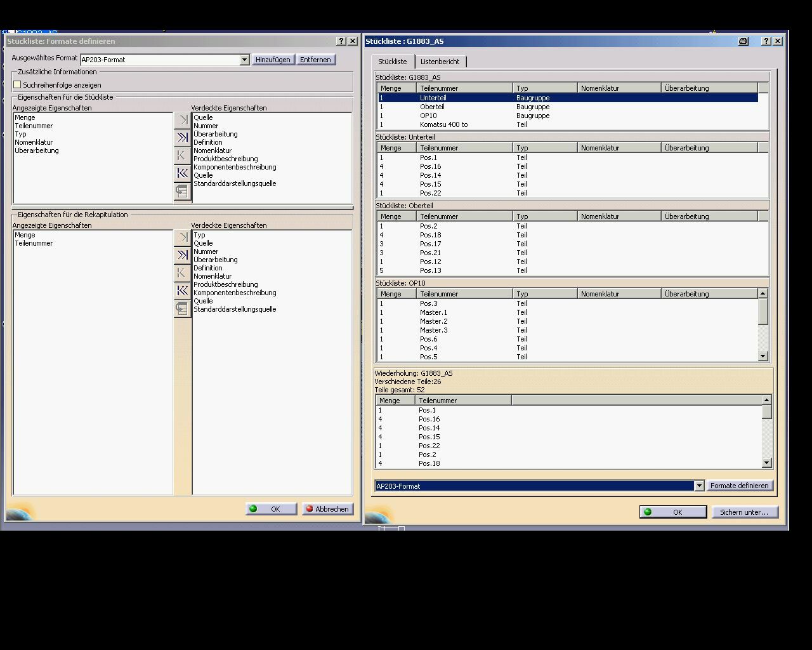The height and width of the screenshot is (650, 812).
Task: Switch to Stückliste tab
Action: point(393,62)
